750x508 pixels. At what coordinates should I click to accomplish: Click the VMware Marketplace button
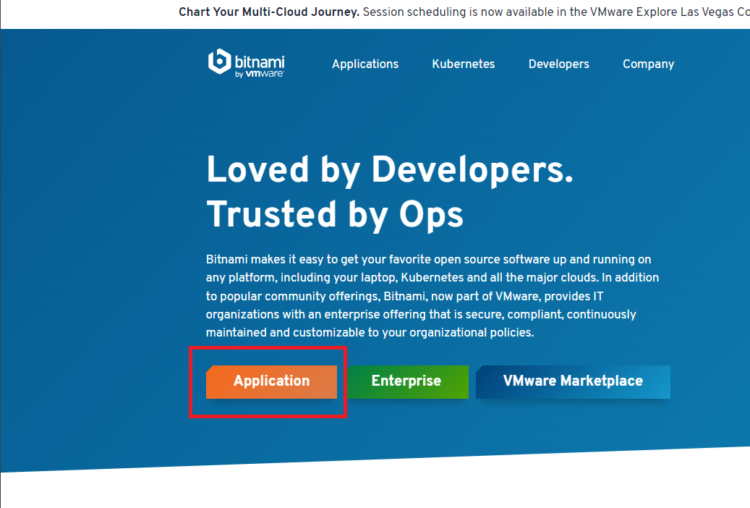tap(573, 382)
